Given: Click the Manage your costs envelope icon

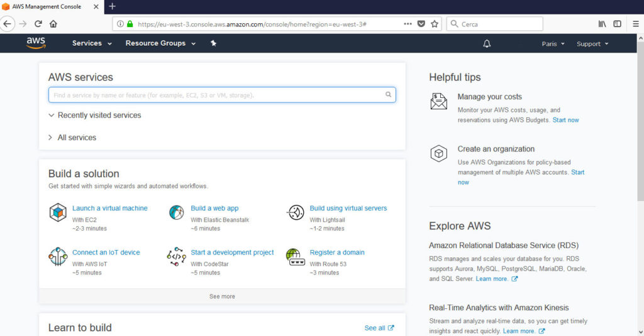Looking at the screenshot, I should [438, 101].
